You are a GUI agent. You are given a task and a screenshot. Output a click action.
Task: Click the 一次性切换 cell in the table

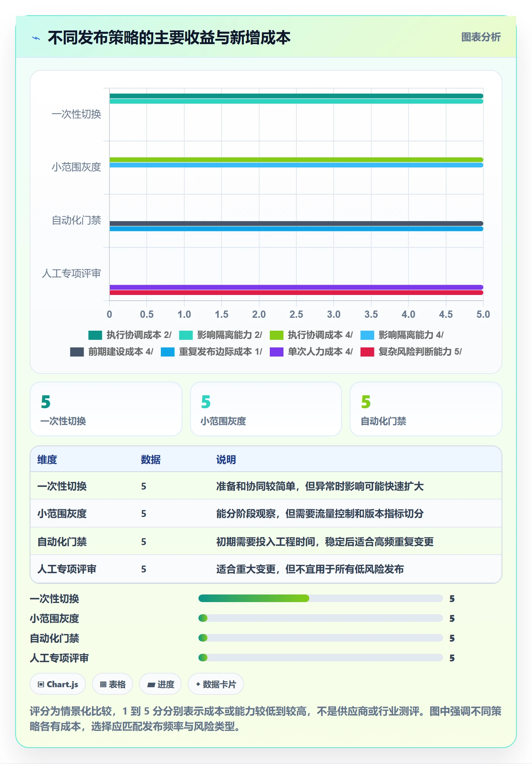tap(62, 486)
